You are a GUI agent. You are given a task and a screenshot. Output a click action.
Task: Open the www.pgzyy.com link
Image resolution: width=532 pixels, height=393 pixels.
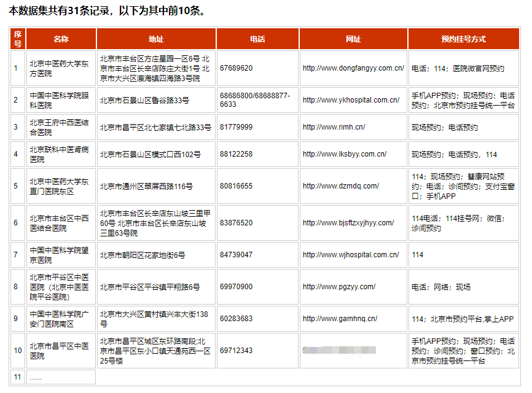[x=339, y=287]
